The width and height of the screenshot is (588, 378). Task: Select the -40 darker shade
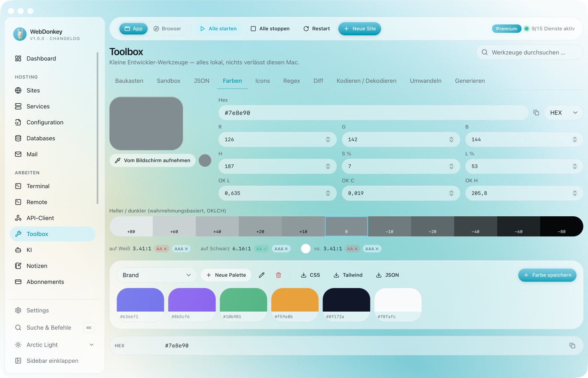[x=475, y=226]
